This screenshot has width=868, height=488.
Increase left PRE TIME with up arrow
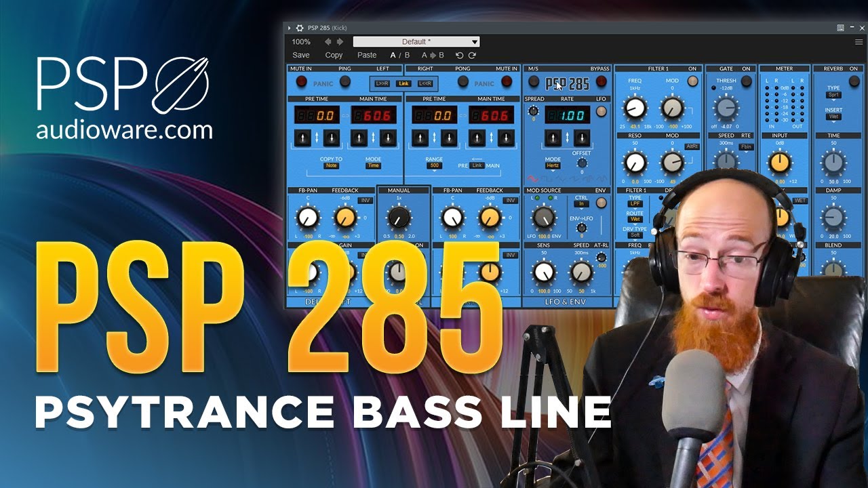302,139
